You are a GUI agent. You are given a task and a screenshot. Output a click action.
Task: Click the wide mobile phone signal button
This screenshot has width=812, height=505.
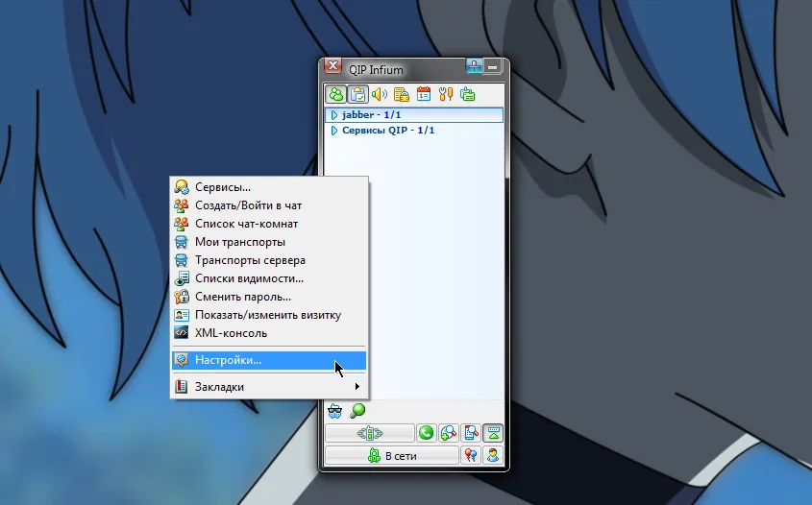(370, 433)
